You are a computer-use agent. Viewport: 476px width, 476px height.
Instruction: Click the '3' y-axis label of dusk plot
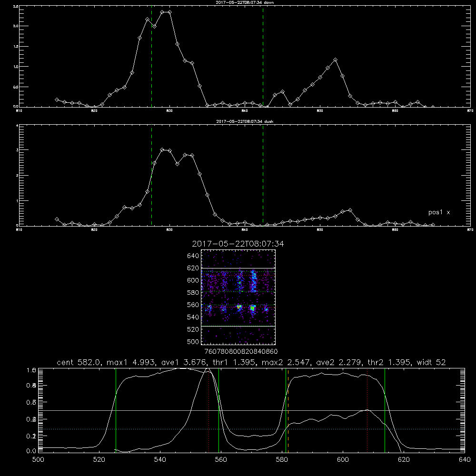(17, 150)
